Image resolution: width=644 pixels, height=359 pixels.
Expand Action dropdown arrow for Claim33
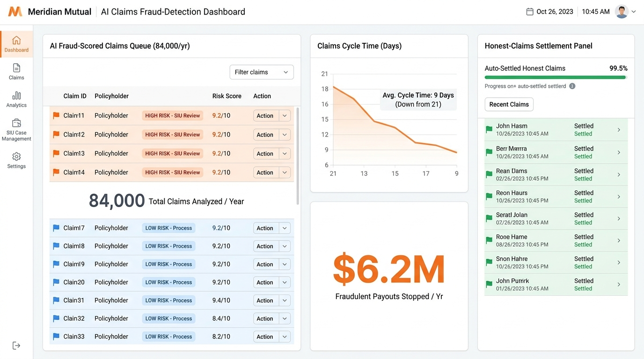[x=285, y=337]
